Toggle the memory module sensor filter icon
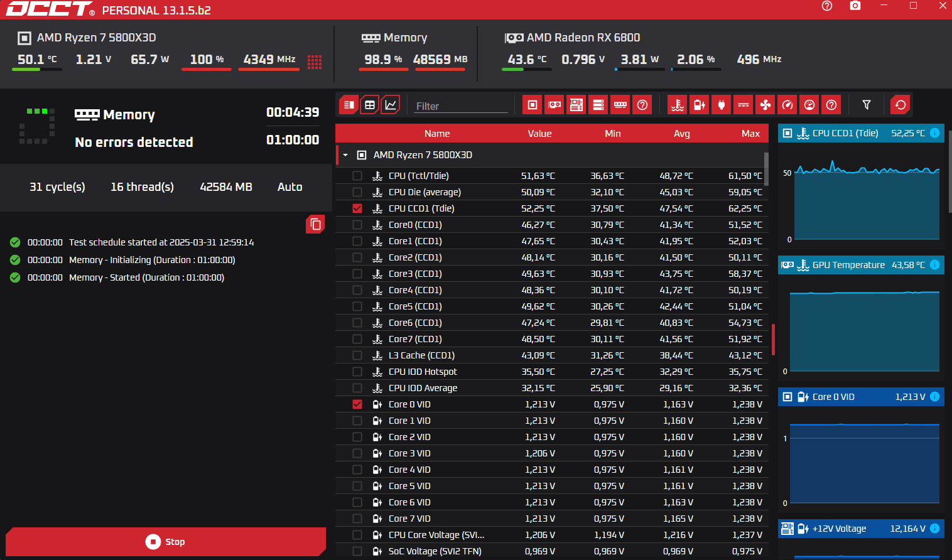 620,105
